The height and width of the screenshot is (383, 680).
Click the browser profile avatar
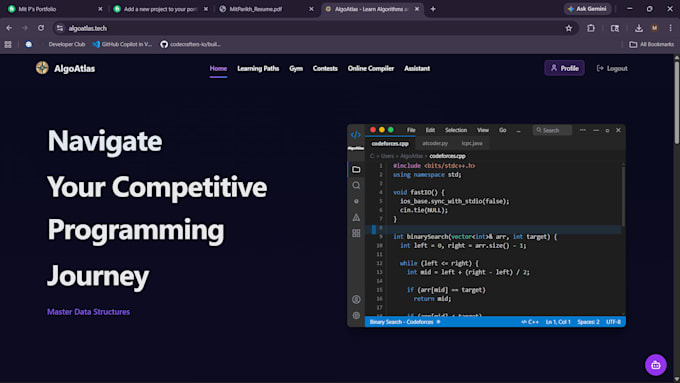654,28
